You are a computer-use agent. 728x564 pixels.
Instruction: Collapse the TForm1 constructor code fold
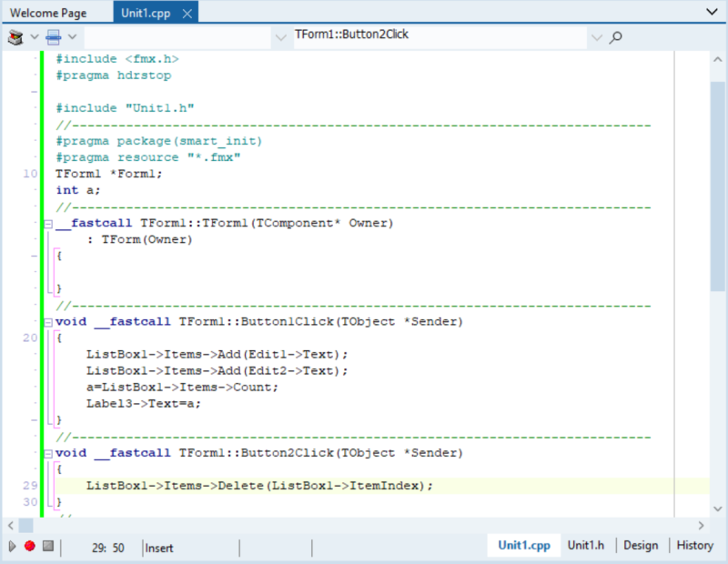pos(48,224)
